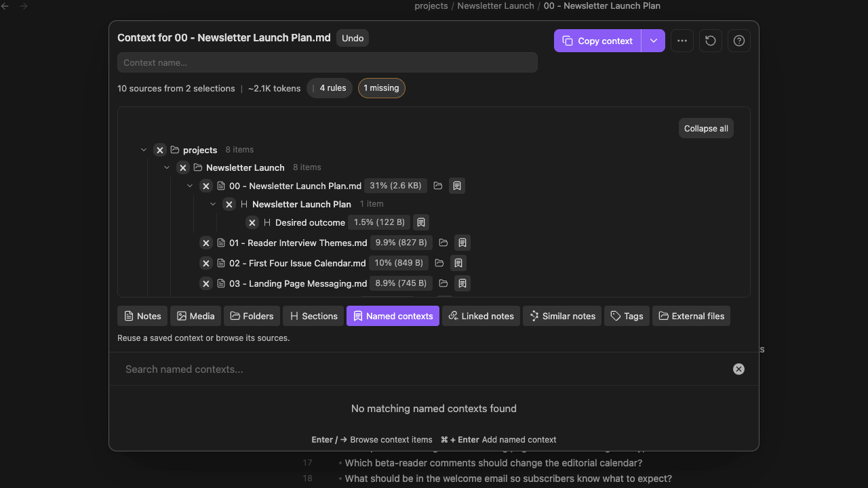The height and width of the screenshot is (488, 868).
Task: Click the file icon of 01 - Reader Interview Themes.md
Action: [221, 243]
